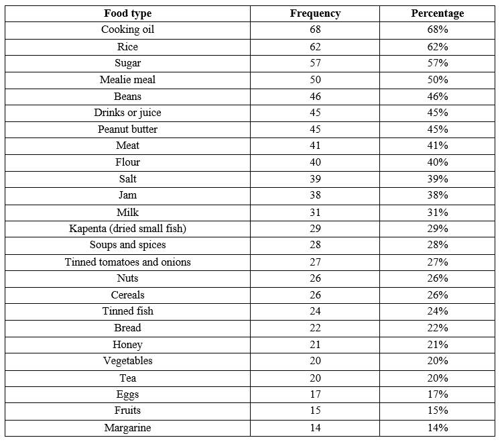Image resolution: width=504 pixels, height=442 pixels.
Task: Select the Honey food type cell
Action: tap(127, 345)
